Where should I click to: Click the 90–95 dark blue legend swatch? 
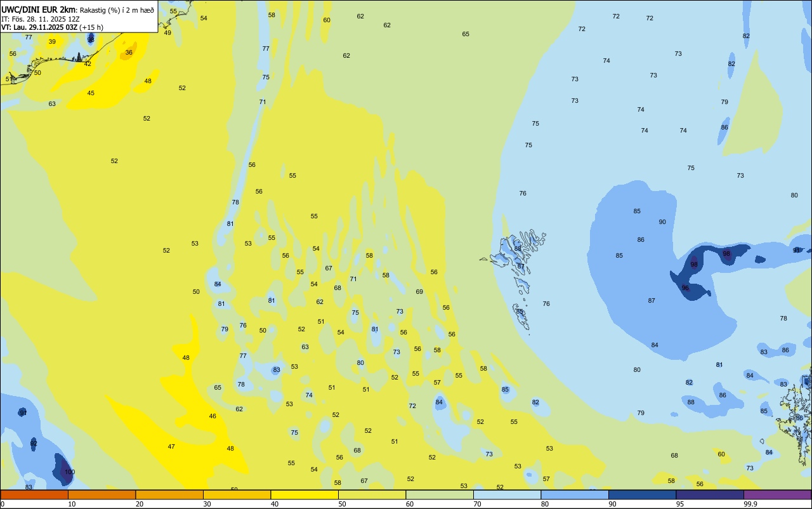(642, 494)
